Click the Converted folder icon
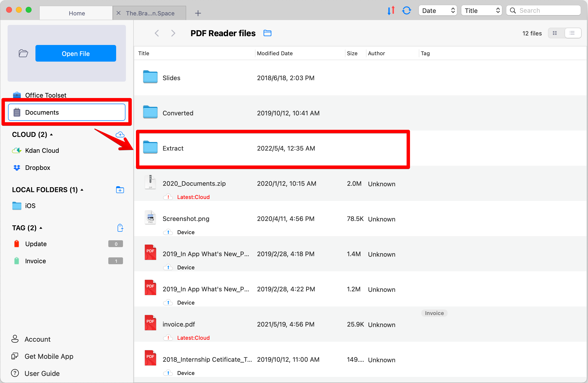 click(x=150, y=112)
